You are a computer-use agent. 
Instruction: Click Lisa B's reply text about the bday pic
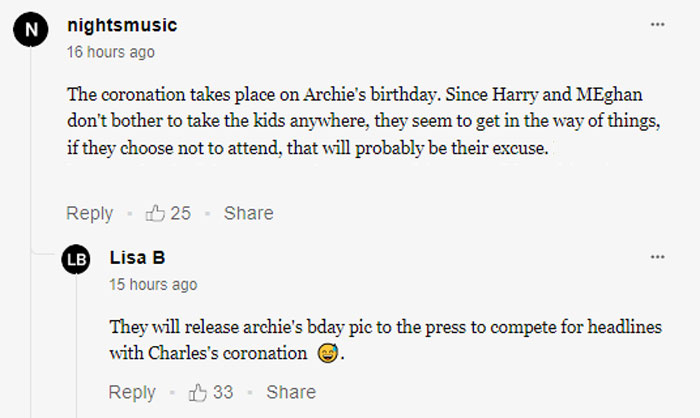point(385,340)
